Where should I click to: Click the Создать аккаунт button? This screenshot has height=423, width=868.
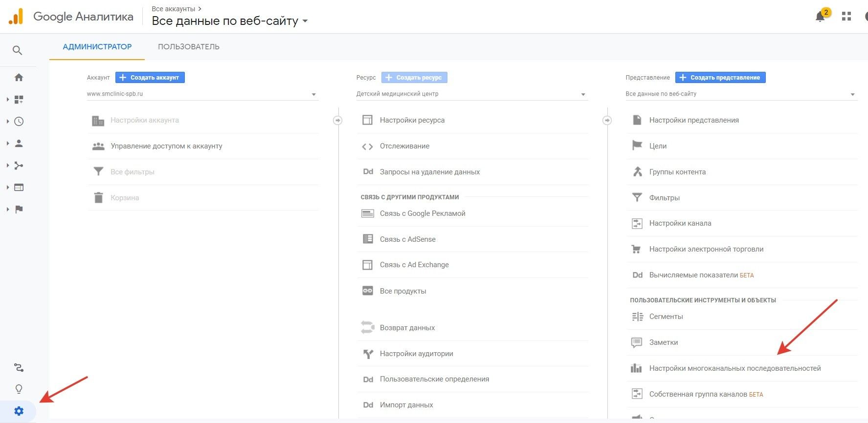coord(150,78)
